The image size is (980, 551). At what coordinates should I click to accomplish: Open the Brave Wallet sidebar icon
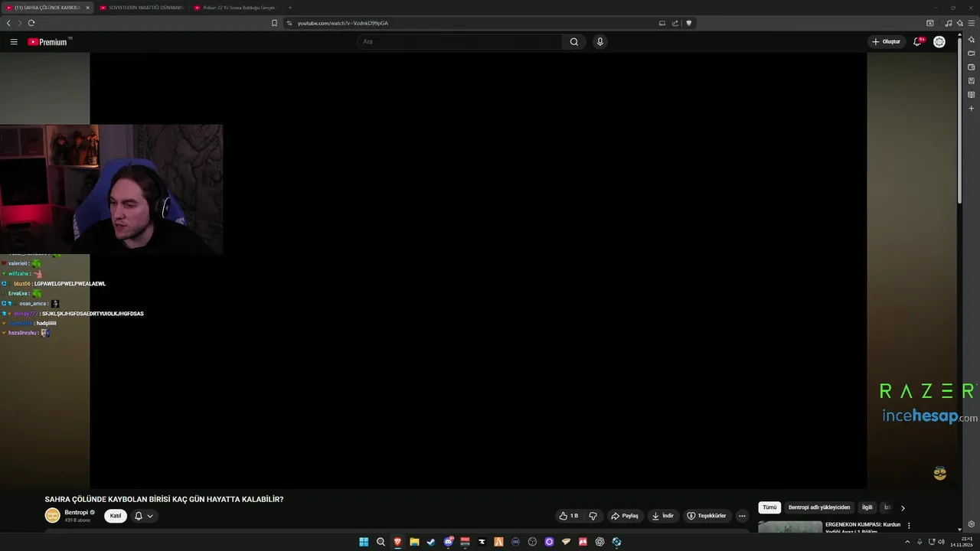(972, 67)
